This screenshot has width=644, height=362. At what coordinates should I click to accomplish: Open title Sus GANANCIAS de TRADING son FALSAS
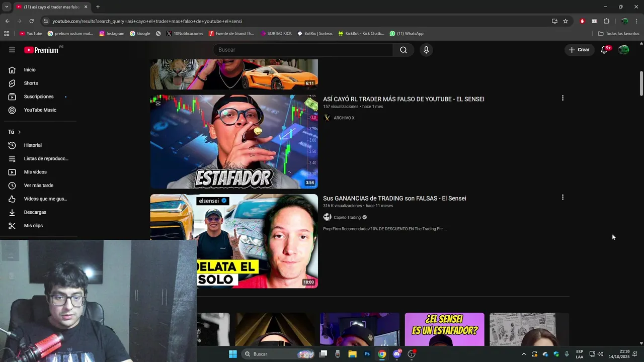click(394, 198)
